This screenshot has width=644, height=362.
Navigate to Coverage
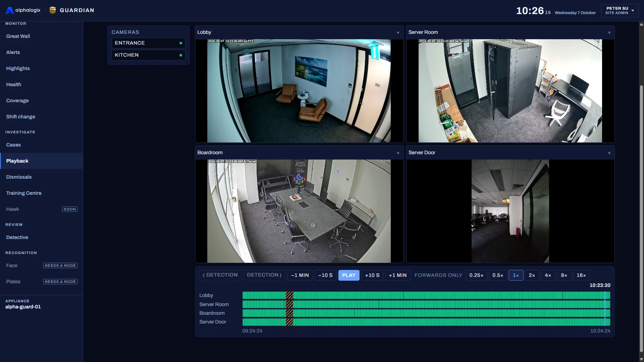point(41,101)
